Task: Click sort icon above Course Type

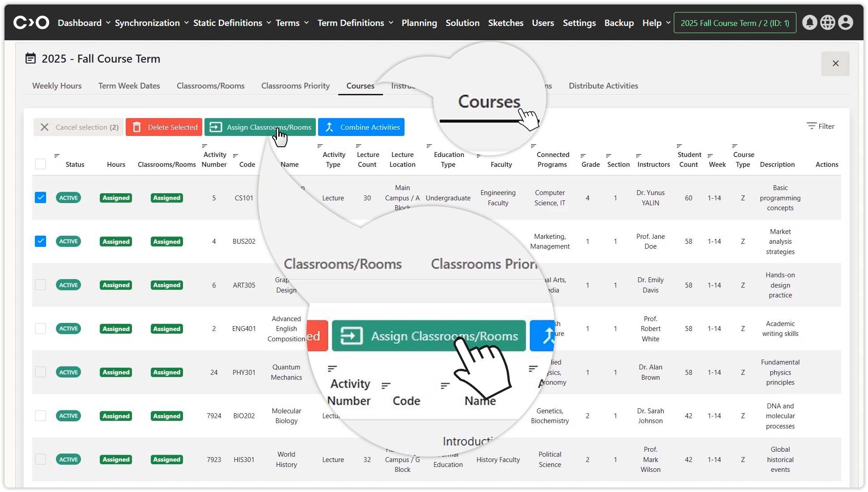Action: pyautogui.click(x=735, y=146)
